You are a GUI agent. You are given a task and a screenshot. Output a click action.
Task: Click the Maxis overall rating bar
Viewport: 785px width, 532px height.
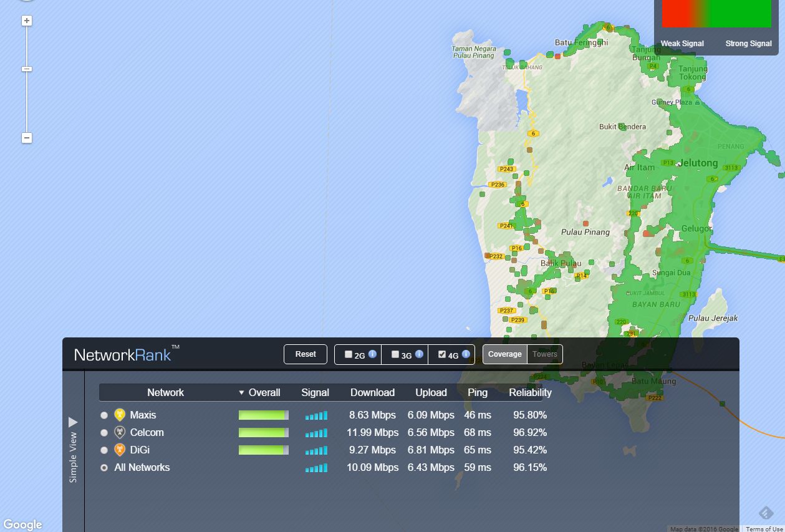(263, 415)
